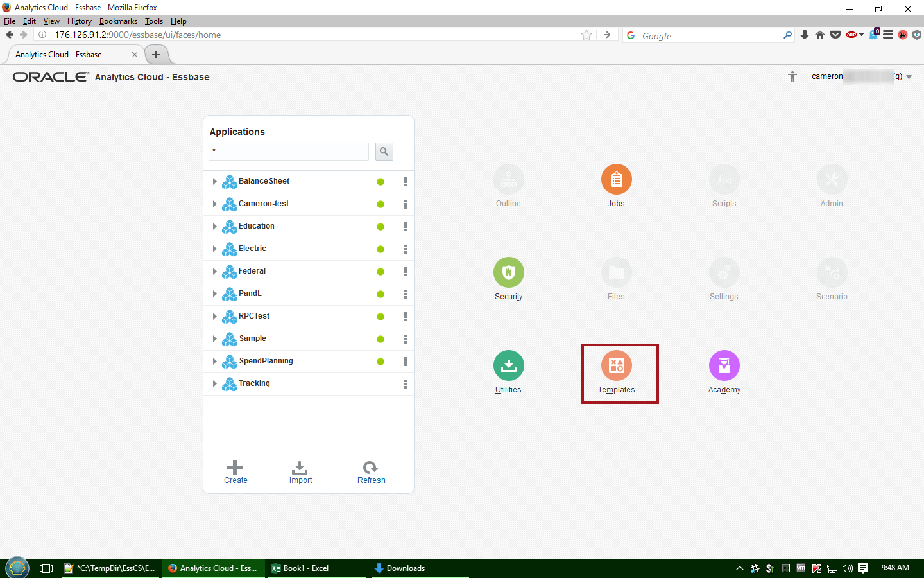Open the History menu
This screenshot has height=578, width=924.
point(80,21)
